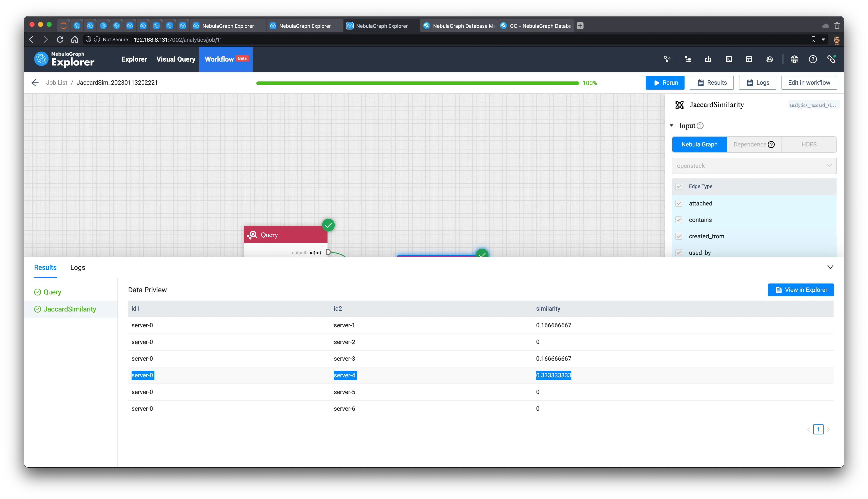Click the bookmark icon in address bar
The image size is (868, 499).
tap(813, 39)
